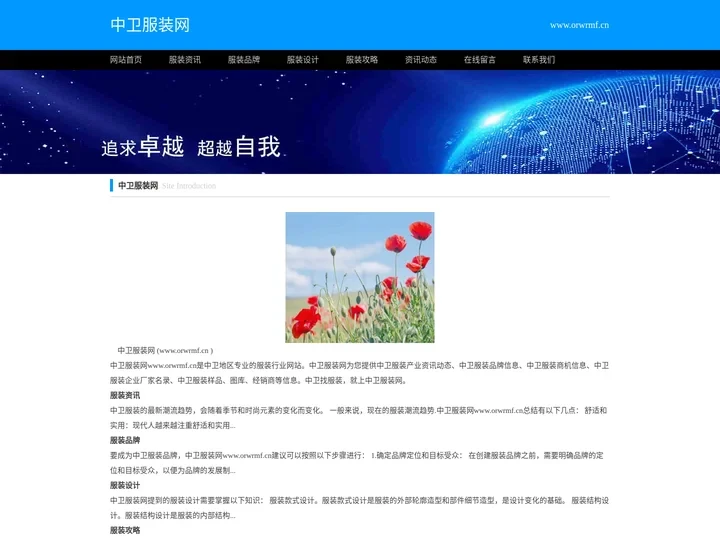Click the 追求卓越 超越自我 banner image
Viewport: 720px width, 540px height.
(x=360, y=122)
